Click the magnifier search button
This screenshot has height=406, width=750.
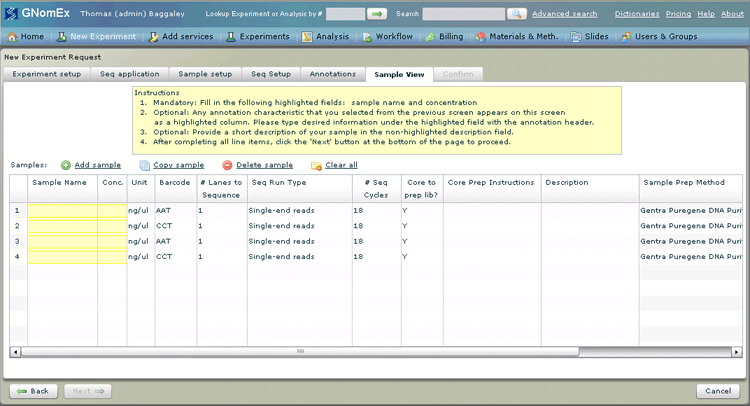click(517, 14)
